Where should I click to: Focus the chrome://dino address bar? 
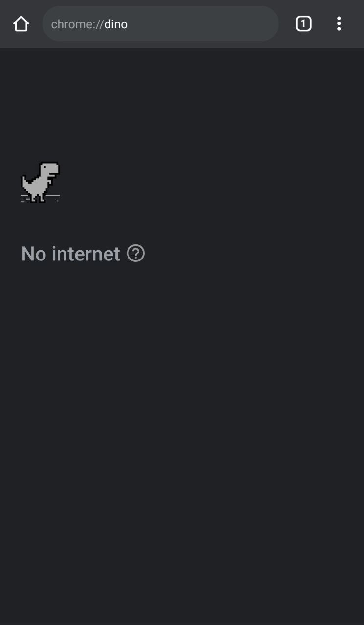160,23
